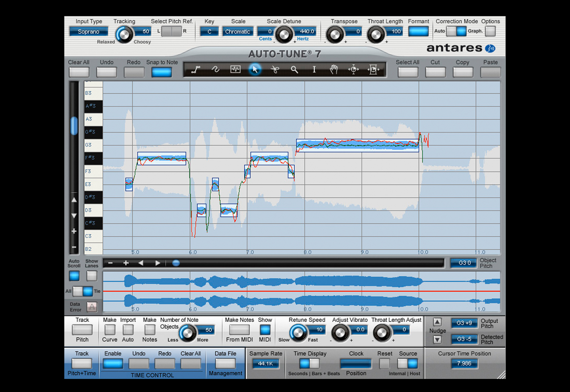The height and width of the screenshot is (392, 570).
Task: Toggle Select Pitch Ref. L/R switch
Action: (172, 31)
